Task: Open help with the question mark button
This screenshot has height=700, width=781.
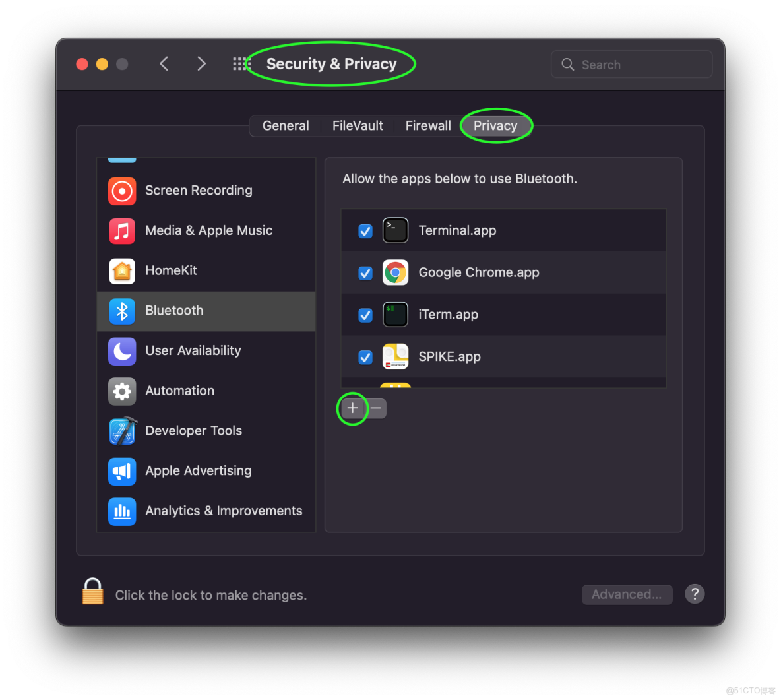Action: [695, 594]
